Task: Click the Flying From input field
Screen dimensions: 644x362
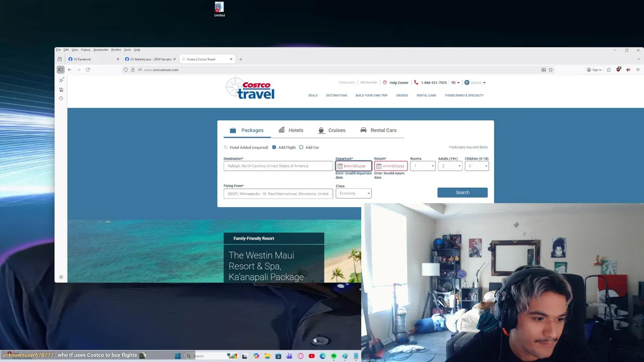Action: [278, 194]
